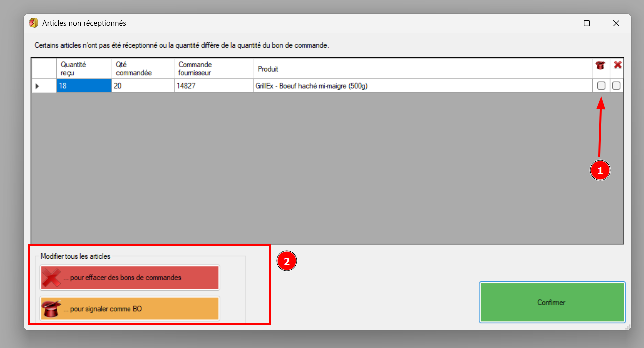
Task: Click the Qté commandée column header
Action: coord(142,68)
